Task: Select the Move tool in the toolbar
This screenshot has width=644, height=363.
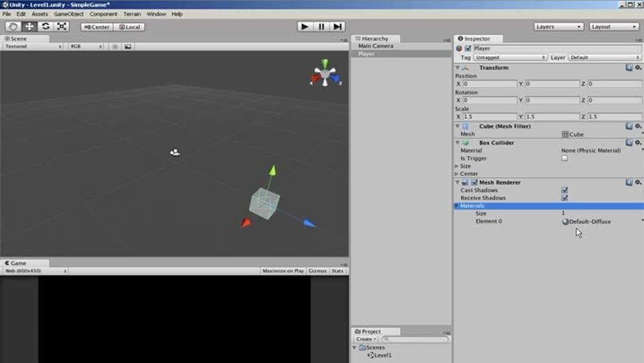Action: [x=29, y=26]
